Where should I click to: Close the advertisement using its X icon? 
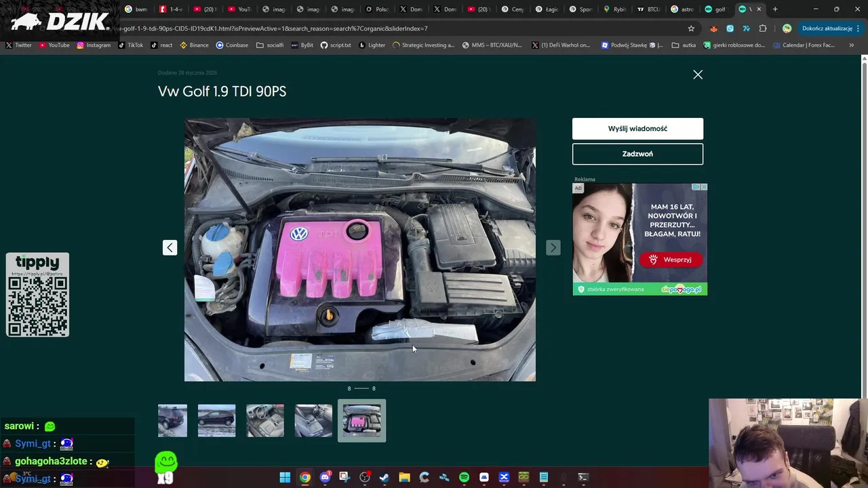pos(704,187)
